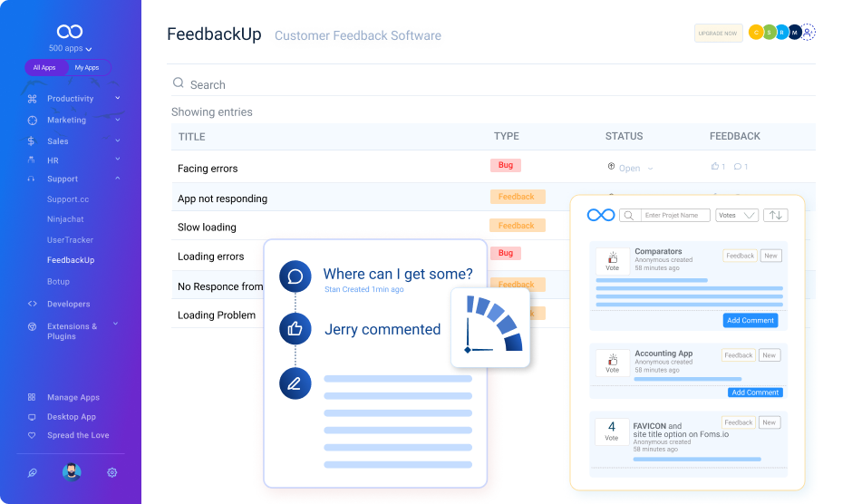Click Vote toggle on Accounting App card
The image size is (852, 504).
[612, 363]
